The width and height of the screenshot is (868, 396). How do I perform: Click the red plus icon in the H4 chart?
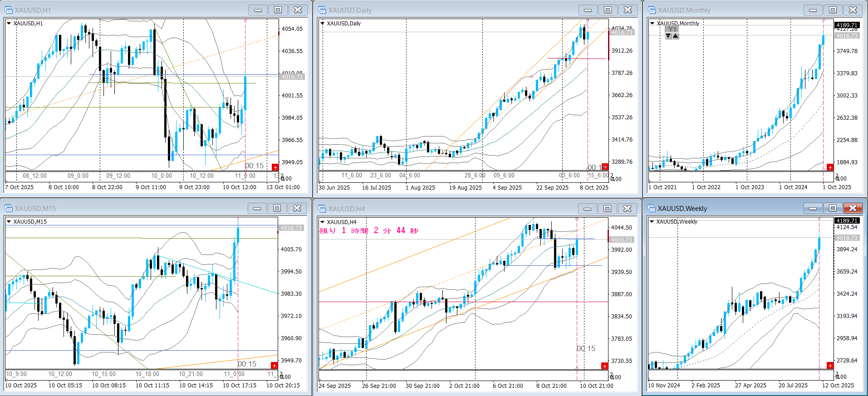coord(604,366)
